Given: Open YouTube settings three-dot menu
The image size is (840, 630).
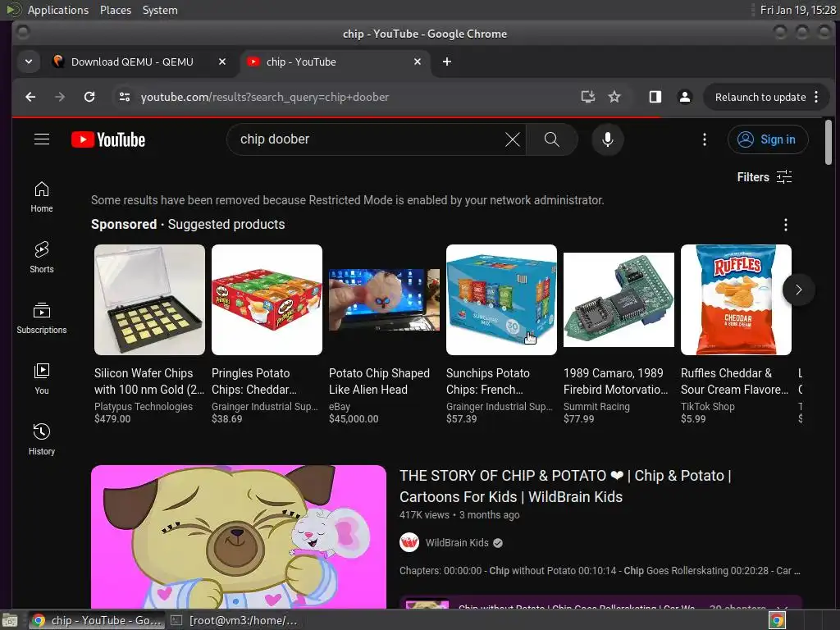Looking at the screenshot, I should [x=705, y=139].
